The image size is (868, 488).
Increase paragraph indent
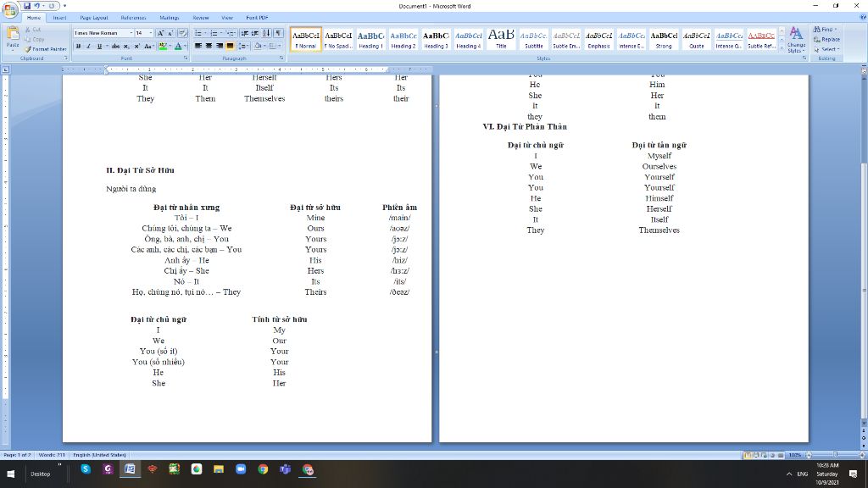tap(254, 33)
